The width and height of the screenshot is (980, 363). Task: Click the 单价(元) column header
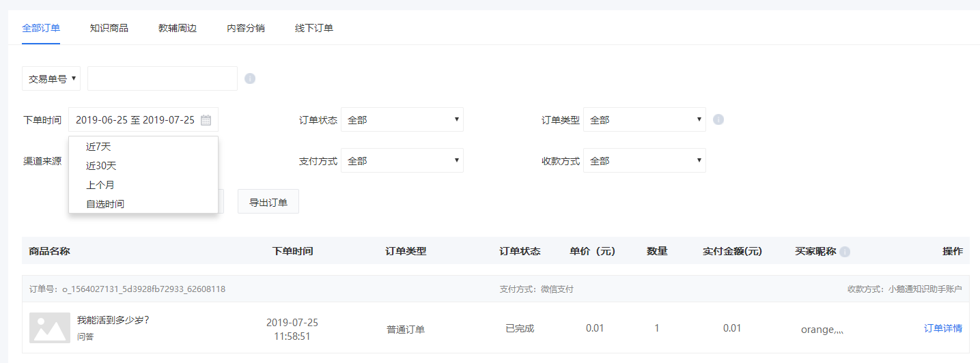pos(593,251)
